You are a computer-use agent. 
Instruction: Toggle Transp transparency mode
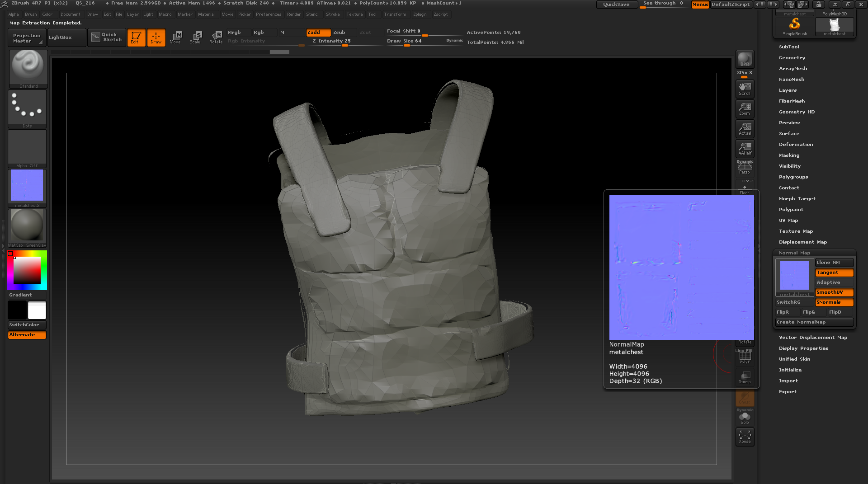[745, 377]
